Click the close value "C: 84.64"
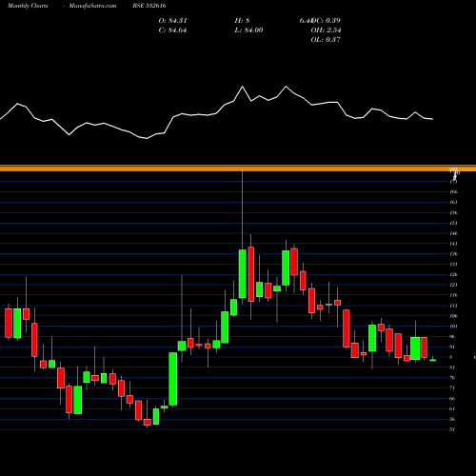Screen dimensions: 476x476 [x=173, y=30]
